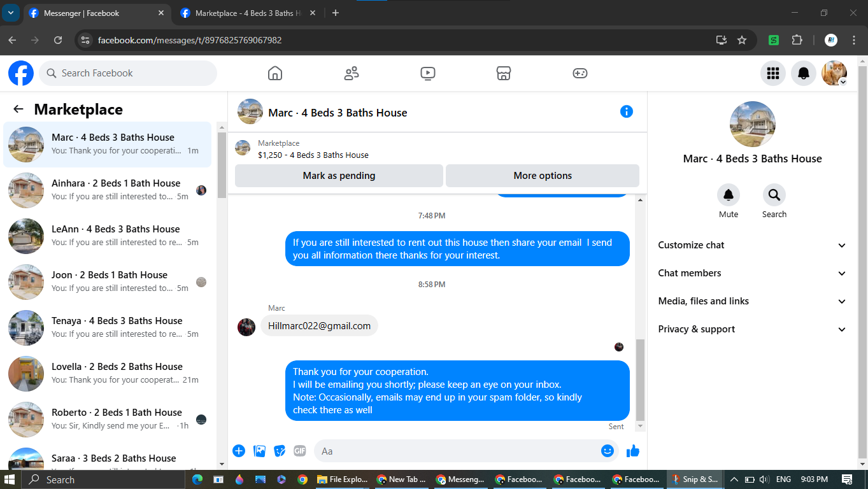
Task: Expand the Customize chat section
Action: click(752, 245)
